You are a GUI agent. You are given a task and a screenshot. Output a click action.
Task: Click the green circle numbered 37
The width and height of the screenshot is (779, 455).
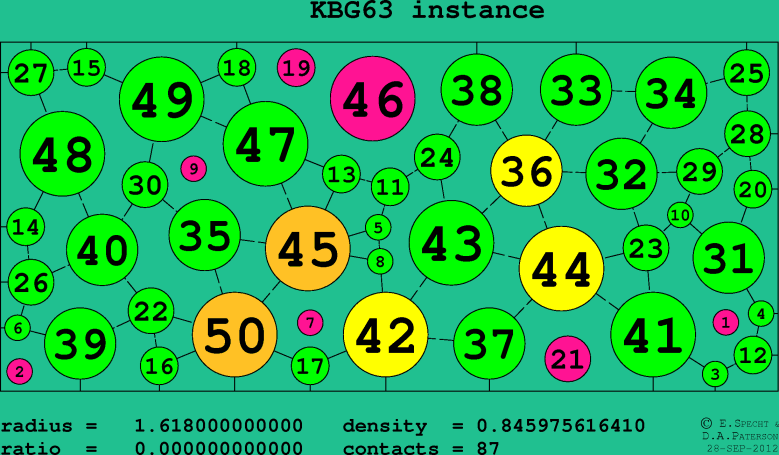pos(489,344)
